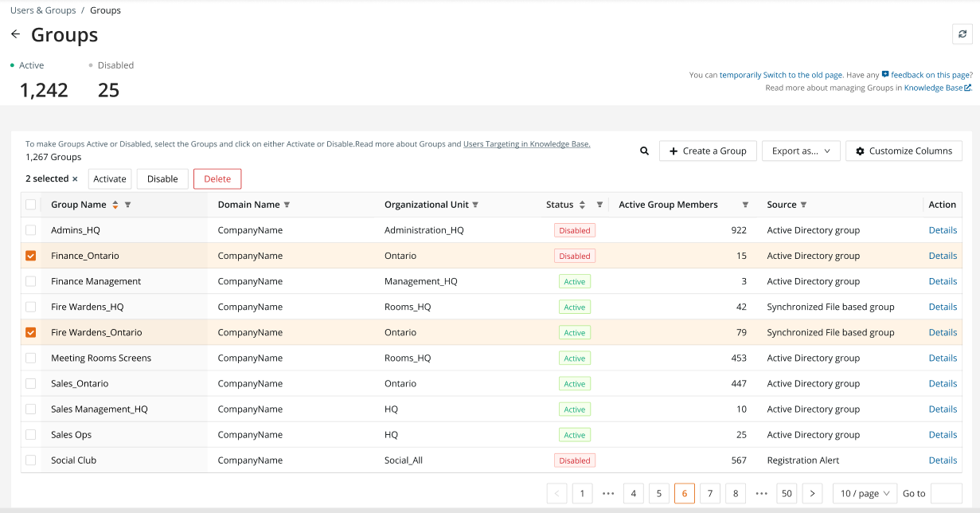The image size is (980, 513).
Task: Open search with the magnifier icon
Action: pyautogui.click(x=644, y=151)
